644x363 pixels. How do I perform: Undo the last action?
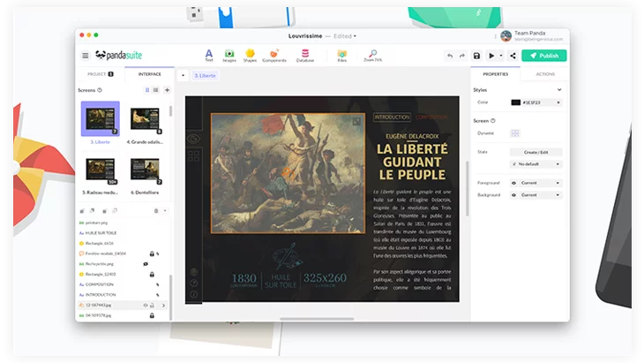point(450,56)
